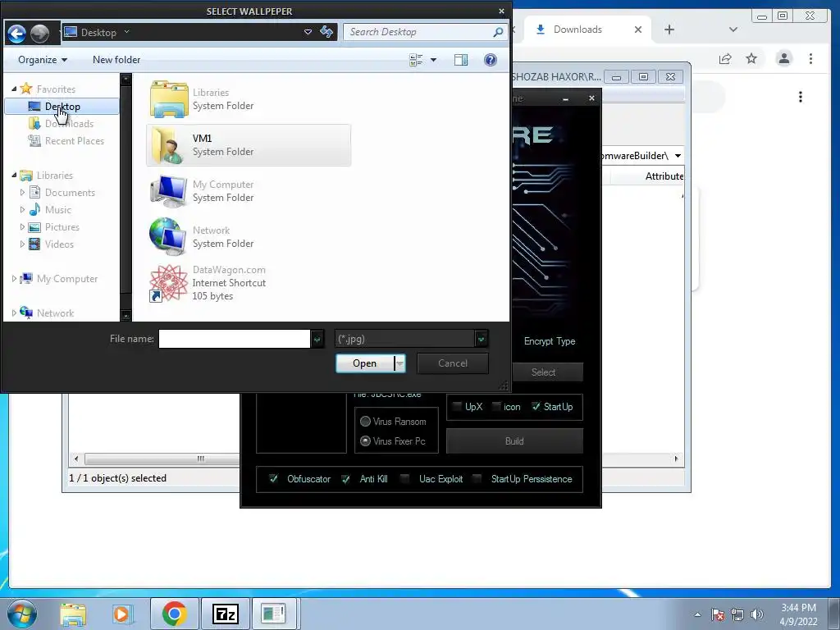Open the dialog's blue help icon
Screen dimensions: 840x630
(x=491, y=60)
